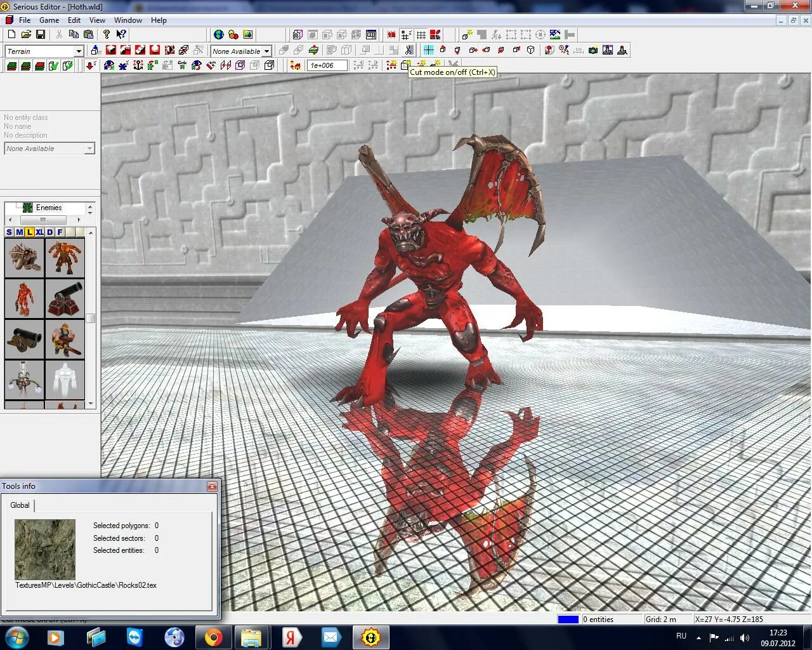Click the left arrow of Enemies horizontal scrollbar
This screenshot has height=650, width=812.
pyautogui.click(x=9, y=220)
